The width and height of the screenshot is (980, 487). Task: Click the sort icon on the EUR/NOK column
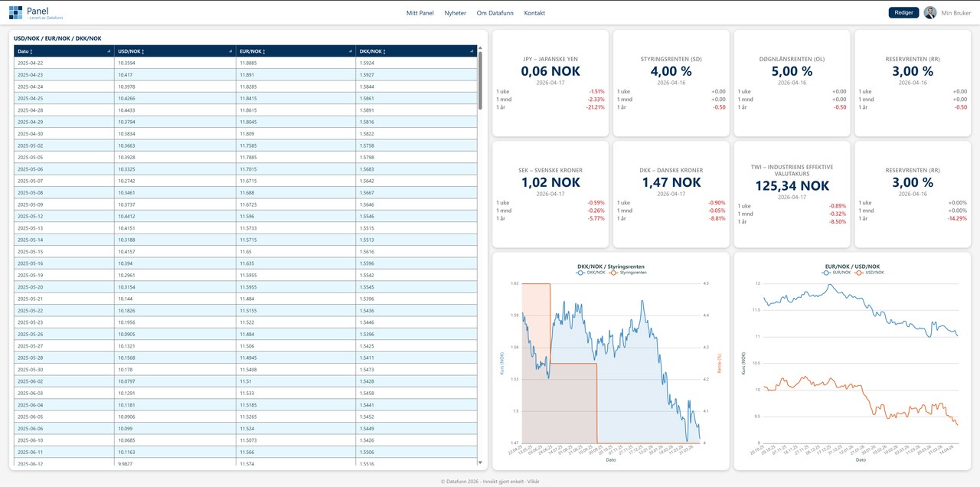tap(263, 51)
